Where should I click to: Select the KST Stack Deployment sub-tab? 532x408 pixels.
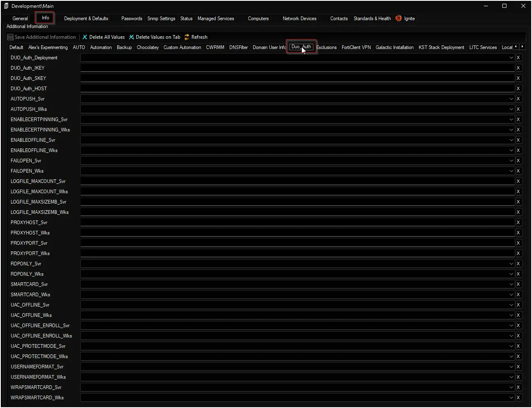441,47
